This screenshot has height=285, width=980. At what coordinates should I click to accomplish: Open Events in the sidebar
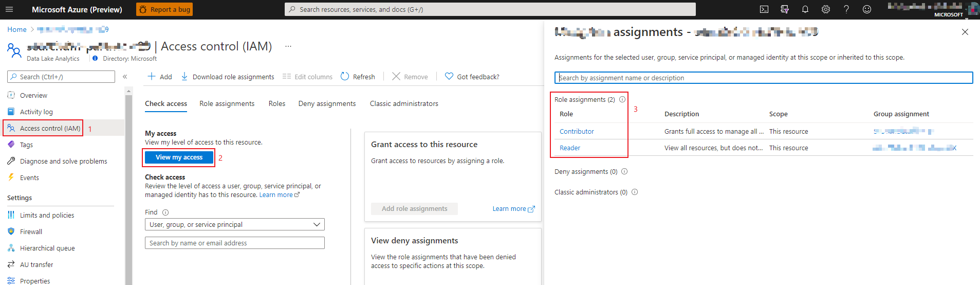[x=29, y=177]
